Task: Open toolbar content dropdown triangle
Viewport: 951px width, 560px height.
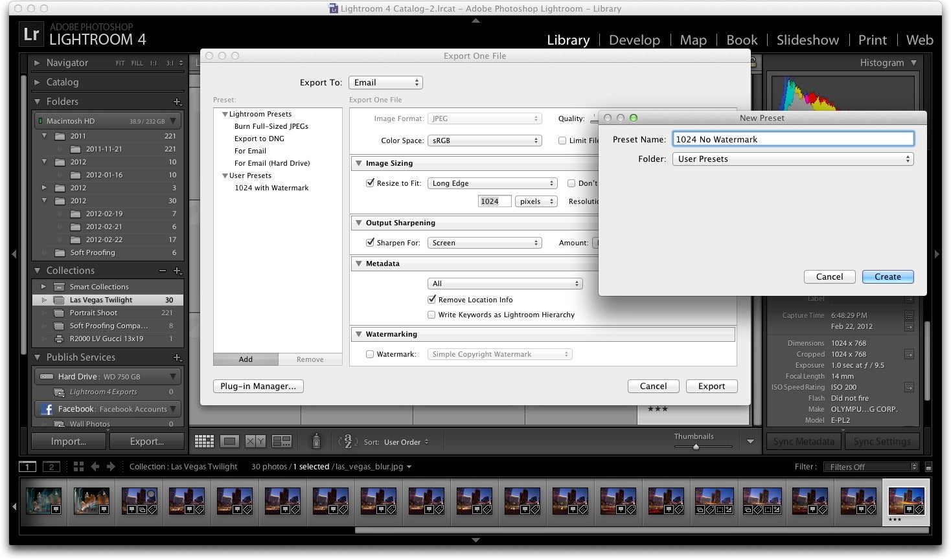Action: [x=750, y=442]
